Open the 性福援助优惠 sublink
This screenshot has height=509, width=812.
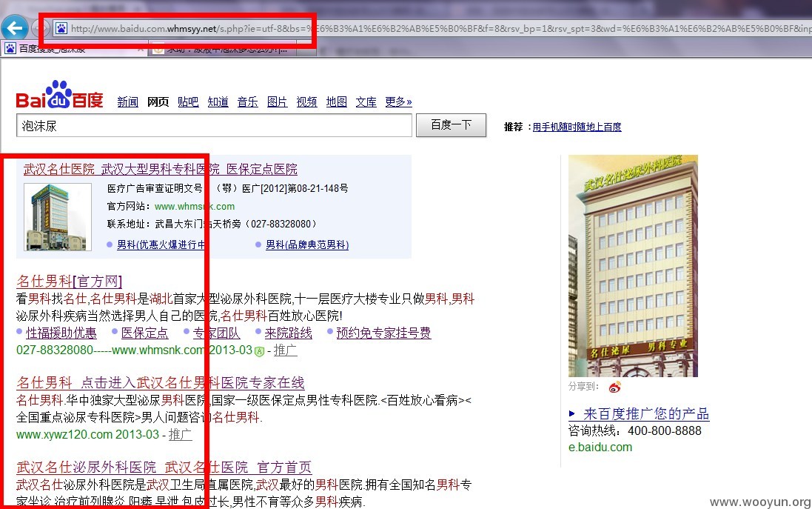61,333
